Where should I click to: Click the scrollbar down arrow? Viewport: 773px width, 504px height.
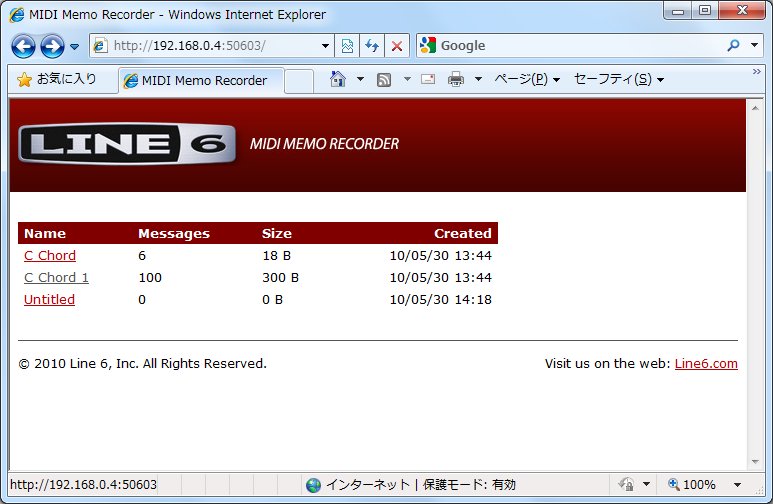755,462
